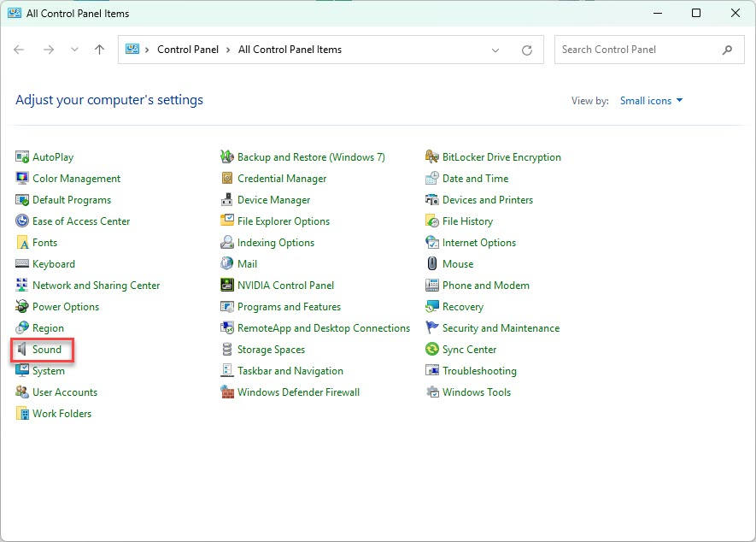Image resolution: width=756 pixels, height=542 pixels.
Task: Open the Mouse icon
Action: [432, 264]
